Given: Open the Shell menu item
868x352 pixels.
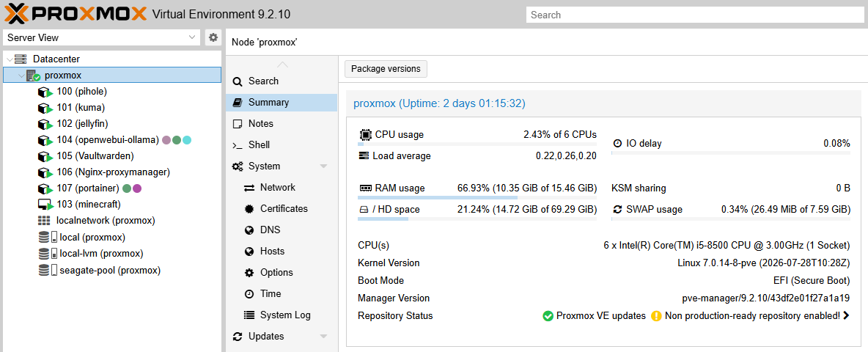Looking at the screenshot, I should (x=282, y=145).
